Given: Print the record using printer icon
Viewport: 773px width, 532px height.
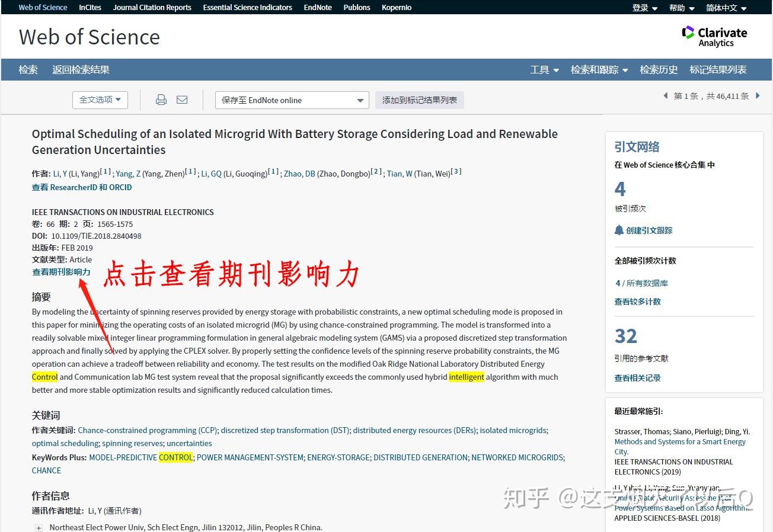Looking at the screenshot, I should pyautogui.click(x=161, y=100).
